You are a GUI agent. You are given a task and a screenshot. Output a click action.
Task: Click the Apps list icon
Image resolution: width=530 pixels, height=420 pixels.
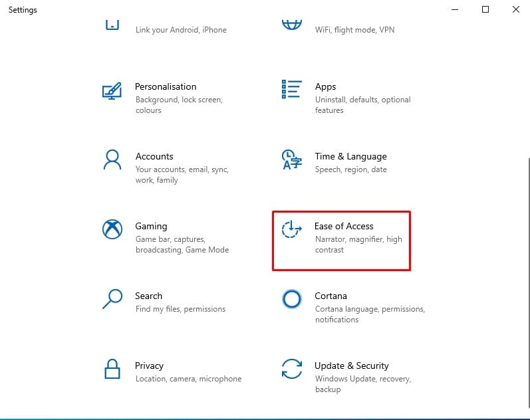pyautogui.click(x=292, y=89)
